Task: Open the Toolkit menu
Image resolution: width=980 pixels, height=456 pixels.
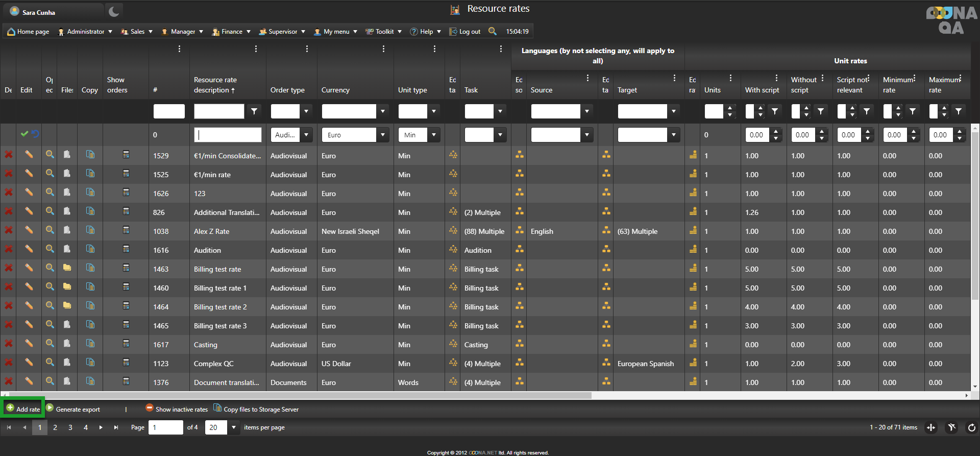Action: coord(384,32)
